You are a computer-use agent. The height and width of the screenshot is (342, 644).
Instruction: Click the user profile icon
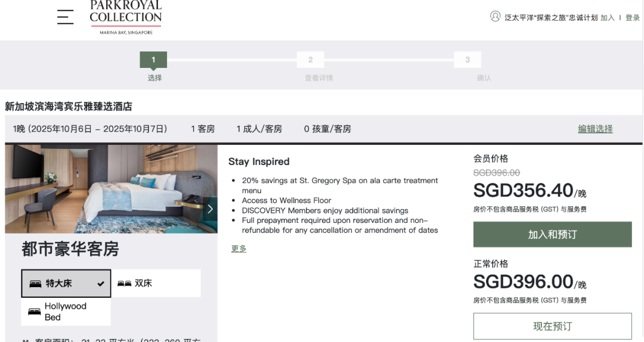[x=496, y=17]
